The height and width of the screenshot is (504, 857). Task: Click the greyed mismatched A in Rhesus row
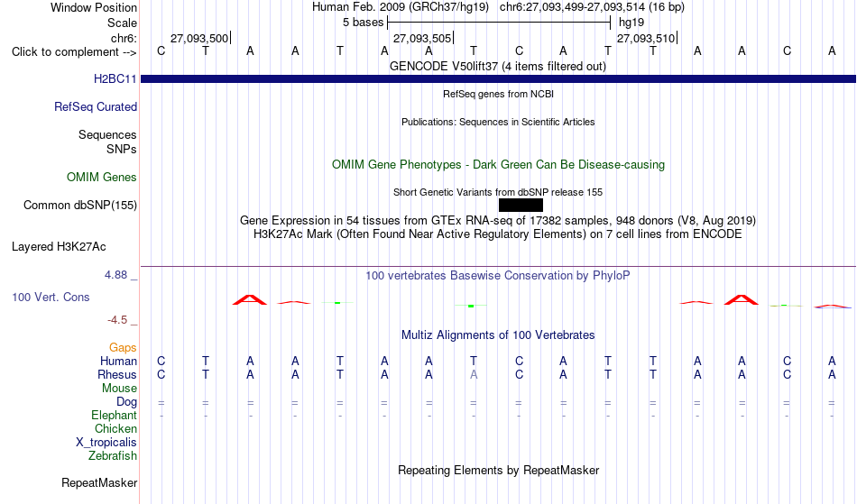[x=474, y=375]
